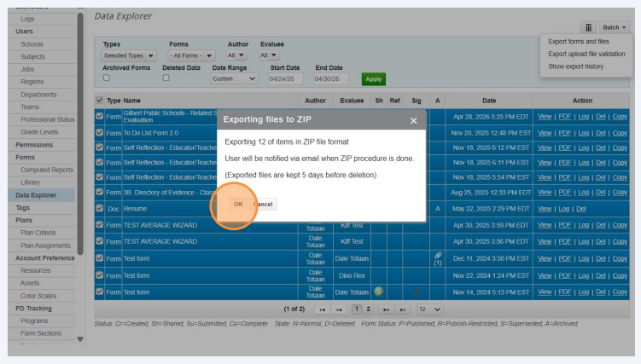Toggle the Archived Forms checkbox
This screenshot has width=641, height=364.
[x=107, y=78]
